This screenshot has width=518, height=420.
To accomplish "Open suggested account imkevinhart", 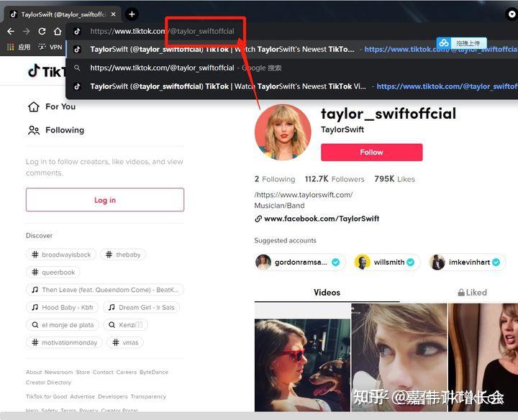I will [x=467, y=262].
